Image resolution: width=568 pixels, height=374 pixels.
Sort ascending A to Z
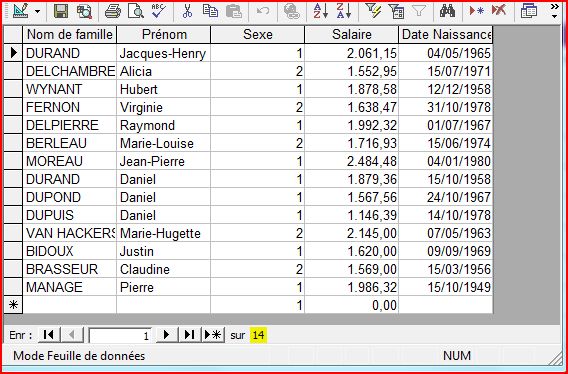click(321, 12)
